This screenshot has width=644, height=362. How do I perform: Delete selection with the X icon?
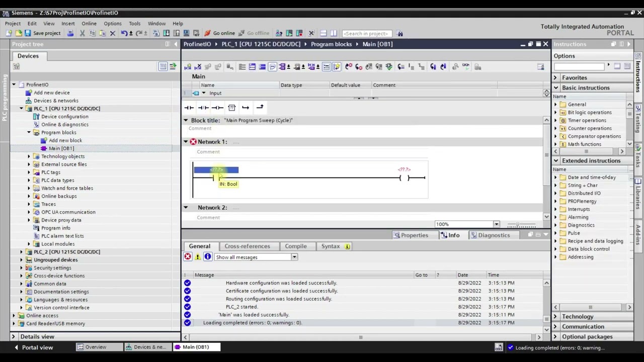tap(113, 33)
